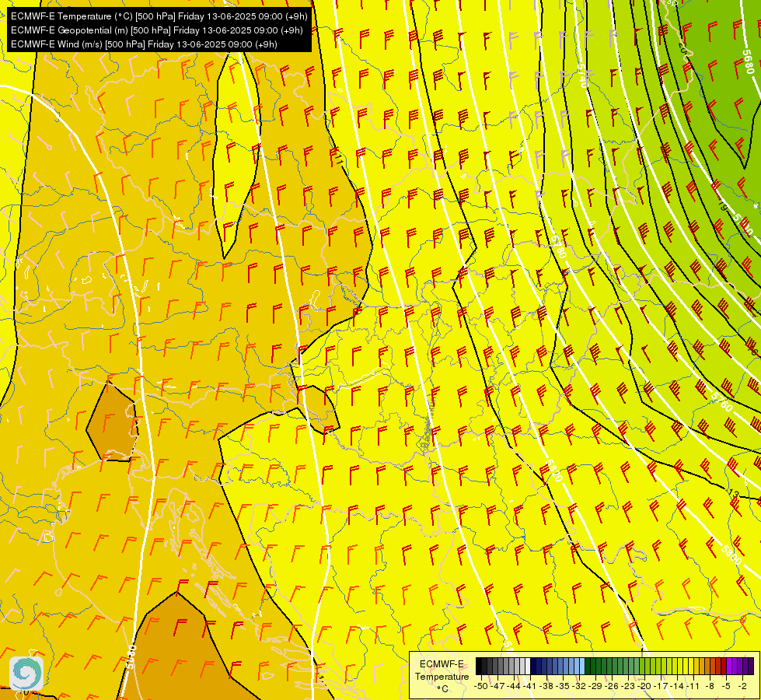Click the -11 legend tick label
The height and width of the screenshot is (700, 761).
pyautogui.click(x=693, y=686)
